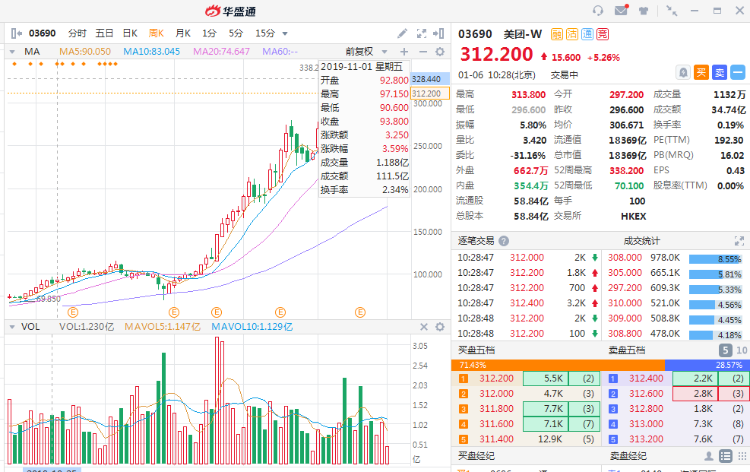Switch to the 五日 five-day tab

104,33
